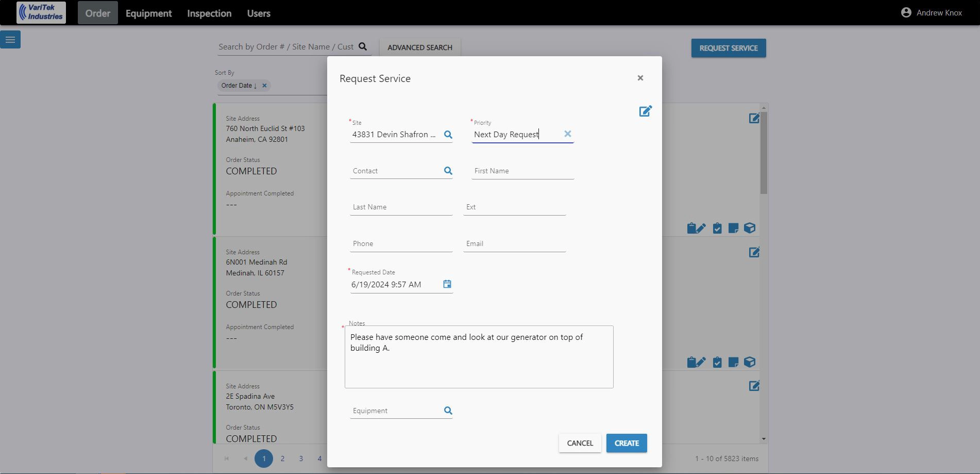Click clipboard-edit icon on the Medinah order

pos(696,362)
